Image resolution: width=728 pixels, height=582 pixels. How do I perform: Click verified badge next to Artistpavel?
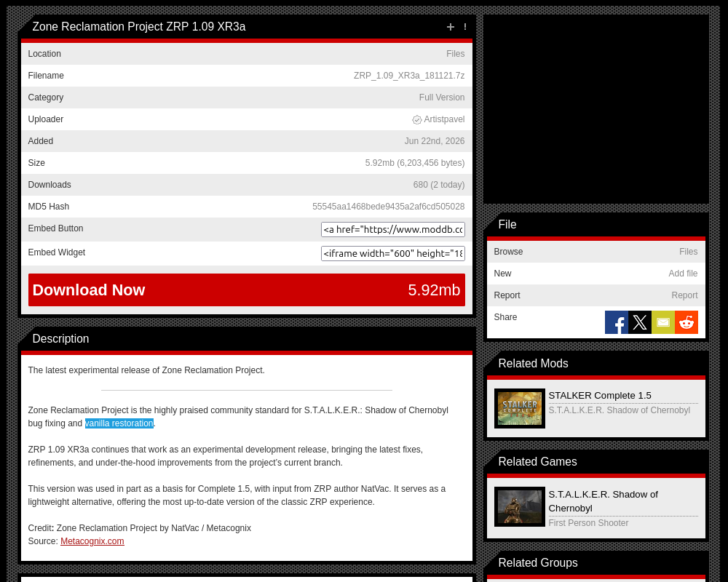pyautogui.click(x=417, y=120)
